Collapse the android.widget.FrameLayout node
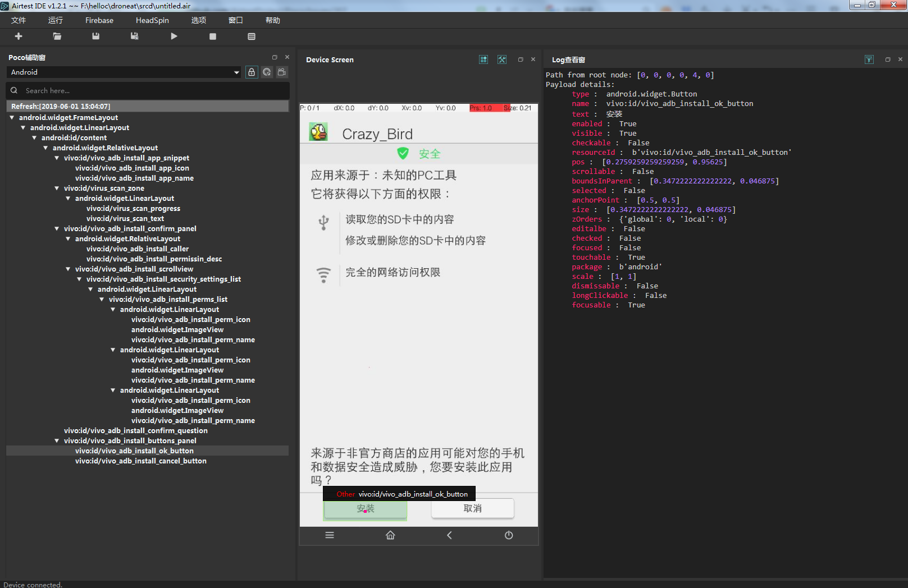 (12, 118)
